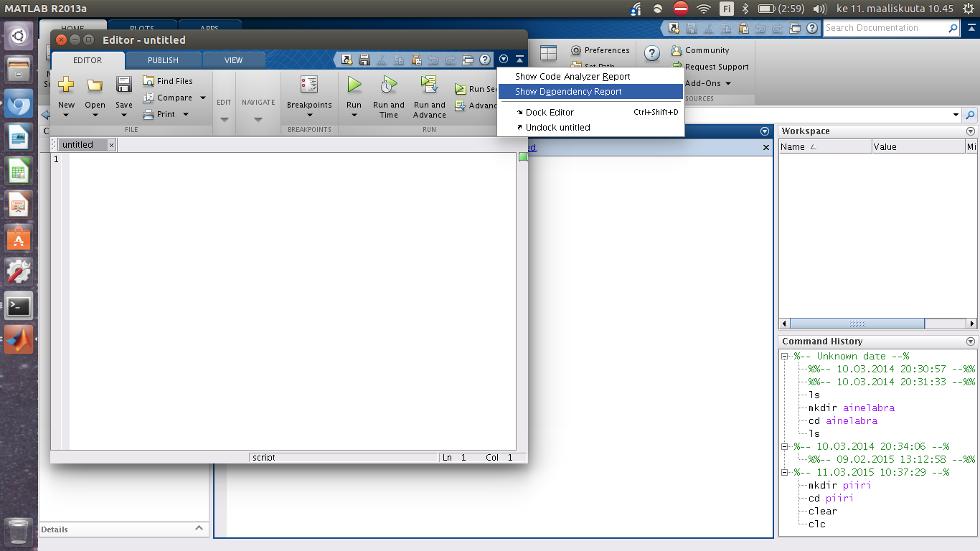Choose Show Code Analyzer Report
The height and width of the screenshot is (551, 980).
(573, 77)
